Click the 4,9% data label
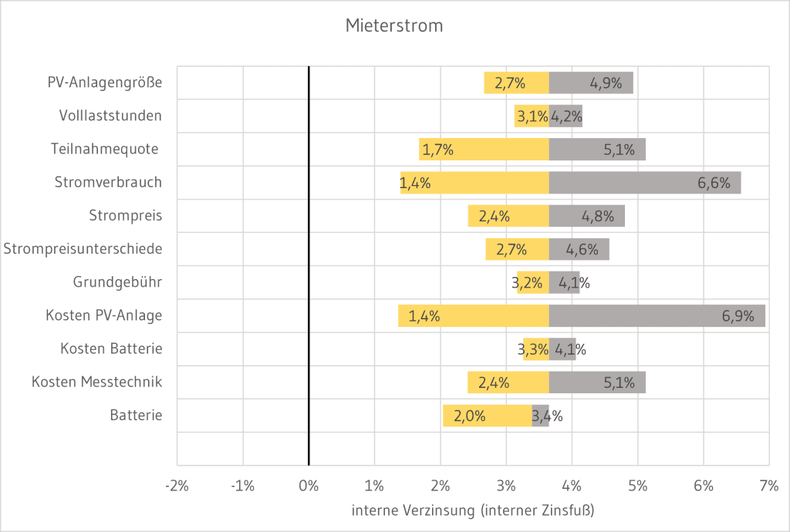The height and width of the screenshot is (532, 790). click(x=606, y=83)
